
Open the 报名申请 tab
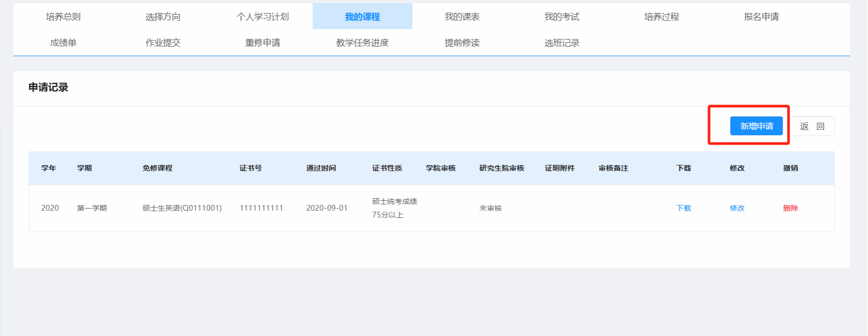[x=761, y=17]
